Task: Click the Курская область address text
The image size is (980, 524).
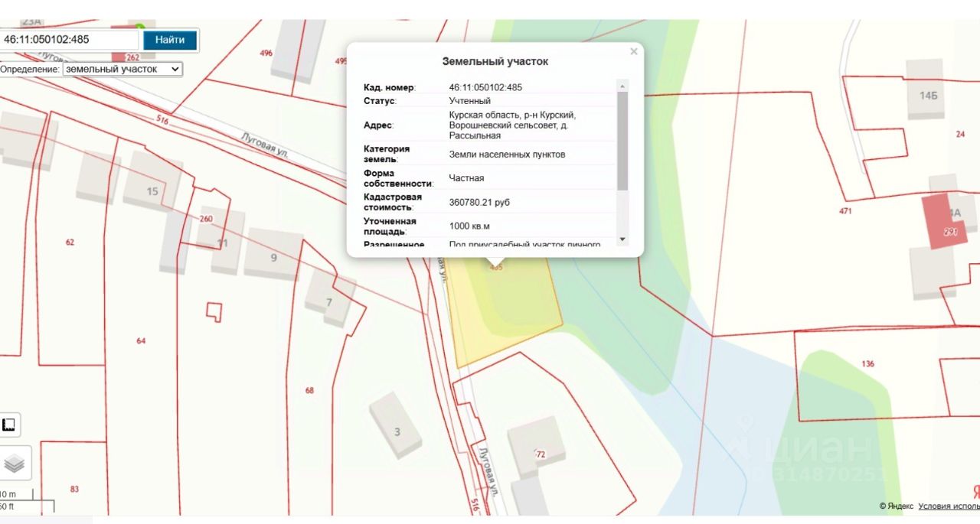Action: click(x=512, y=125)
